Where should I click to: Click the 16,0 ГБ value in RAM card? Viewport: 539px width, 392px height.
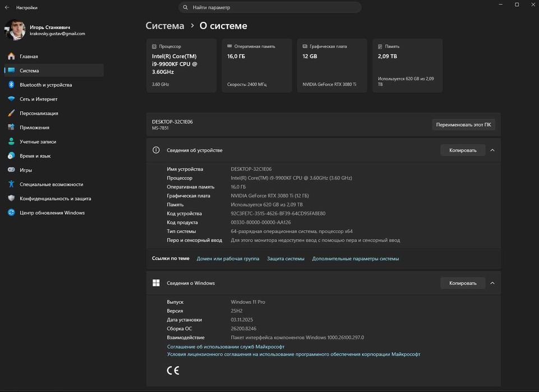(x=236, y=56)
